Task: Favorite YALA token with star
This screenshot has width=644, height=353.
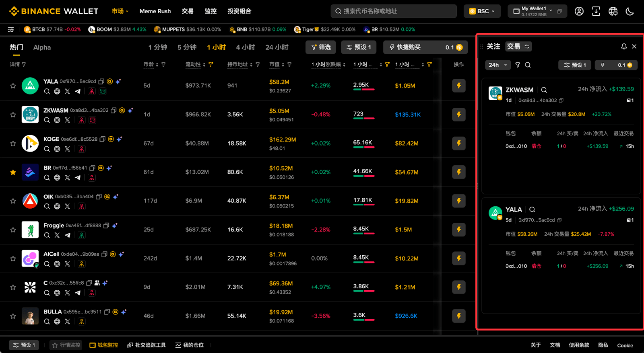Action: click(13, 86)
